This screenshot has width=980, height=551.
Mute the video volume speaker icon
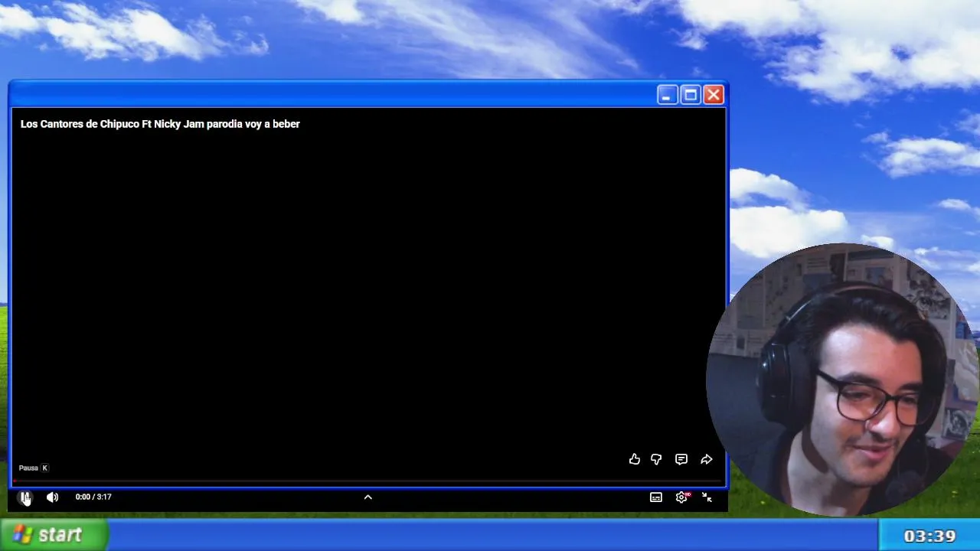52,497
